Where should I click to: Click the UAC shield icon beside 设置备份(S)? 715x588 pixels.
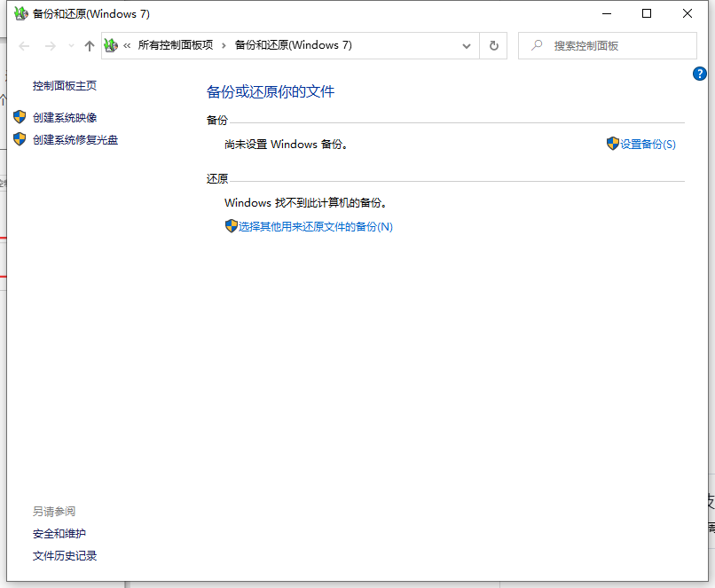point(613,143)
